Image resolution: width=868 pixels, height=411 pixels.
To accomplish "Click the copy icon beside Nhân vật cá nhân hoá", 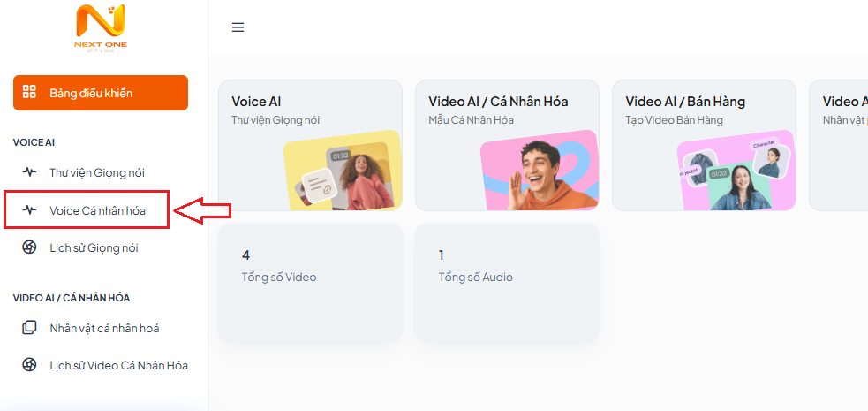I will point(29,328).
